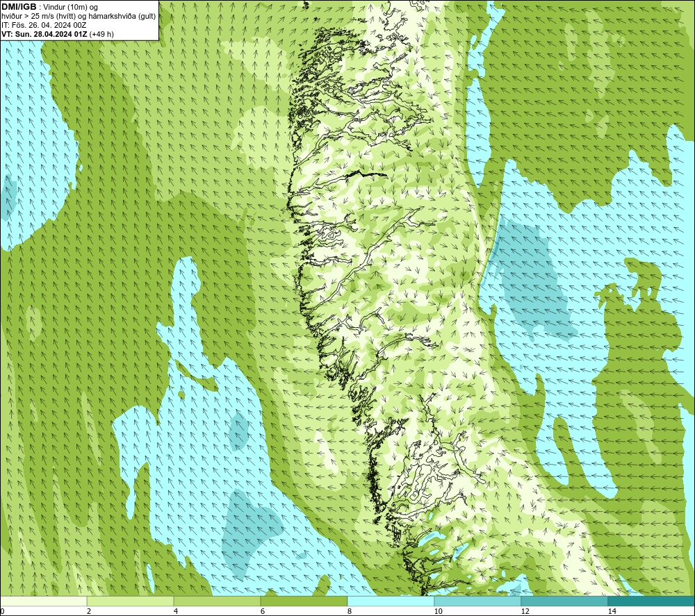Viewport: 695px width, 616px height.
Task: Click the "IT: Fös. 26. 04. 2024 00Z" line
Action: [44, 25]
